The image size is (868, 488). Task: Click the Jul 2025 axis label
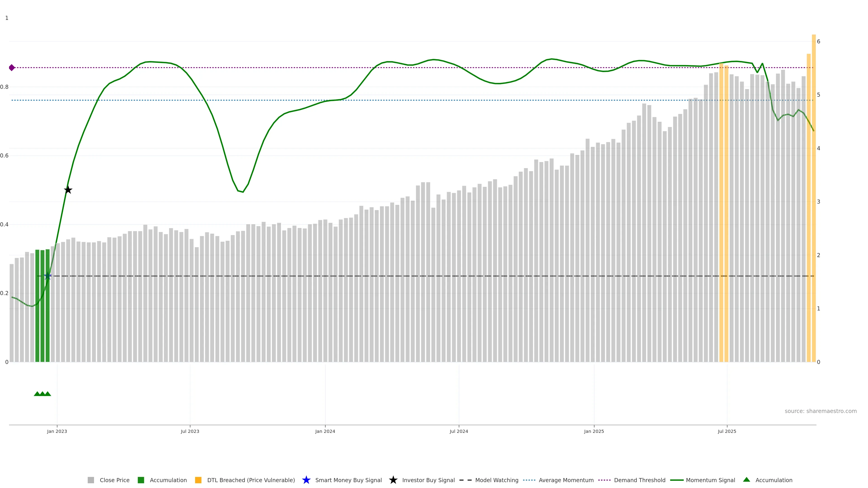tap(727, 431)
